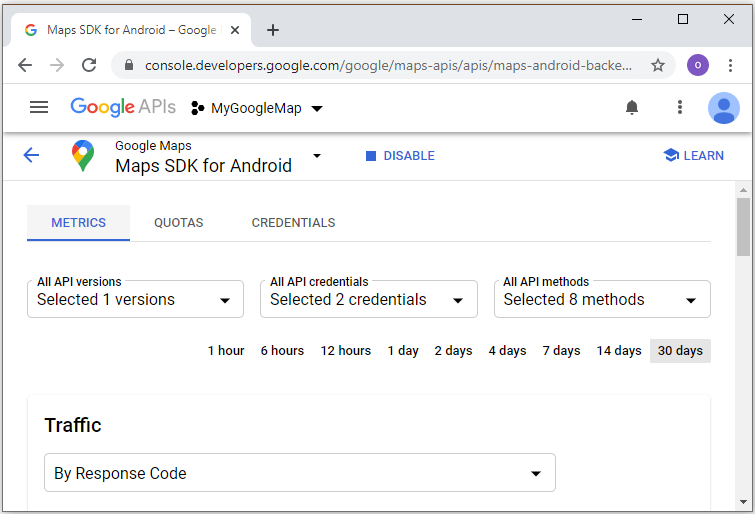Image resolution: width=755 pixels, height=514 pixels.
Task: Open the blue Google account avatar
Action: pos(723,108)
